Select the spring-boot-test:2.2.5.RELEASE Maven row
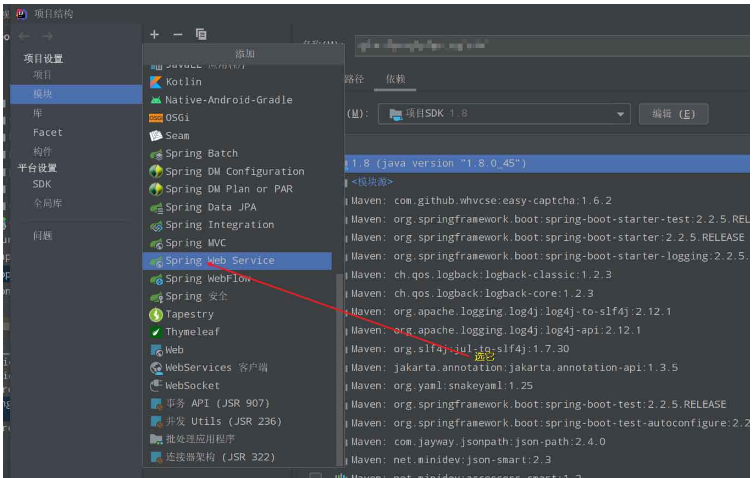Image resolution: width=756 pixels, height=478 pixels. (x=547, y=405)
